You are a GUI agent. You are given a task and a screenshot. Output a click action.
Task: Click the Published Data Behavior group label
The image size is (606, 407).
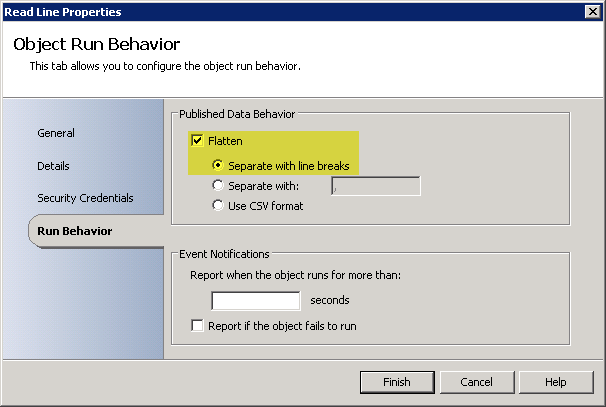pos(237,114)
